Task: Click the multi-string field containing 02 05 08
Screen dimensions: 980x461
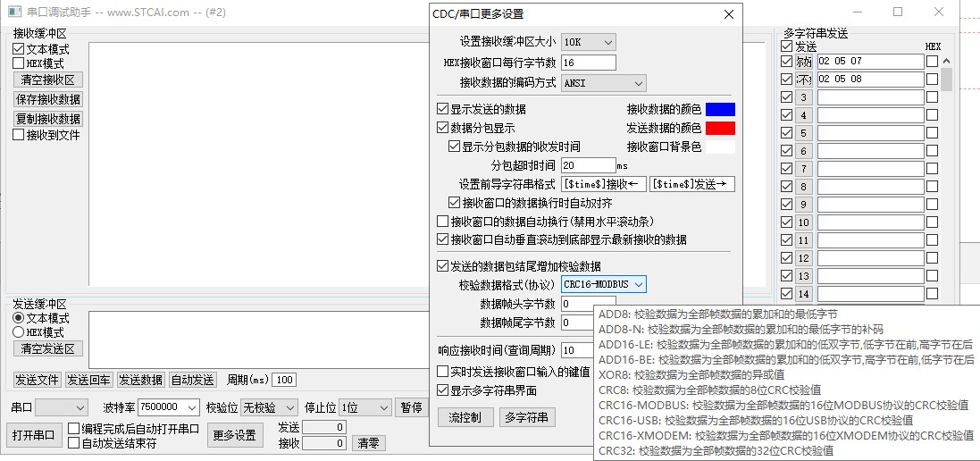Action: [x=870, y=80]
